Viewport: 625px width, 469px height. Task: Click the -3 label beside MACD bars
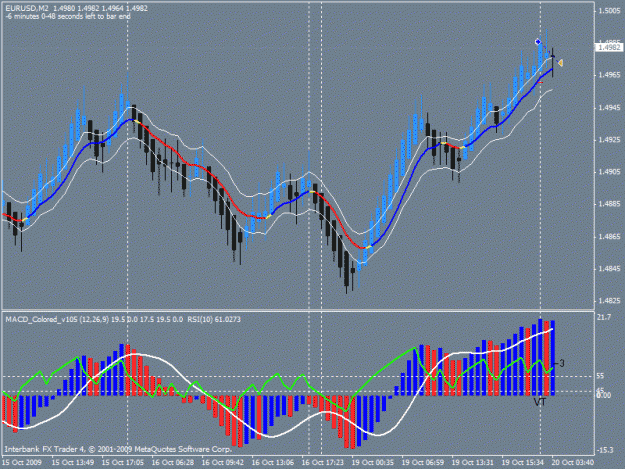click(560, 363)
